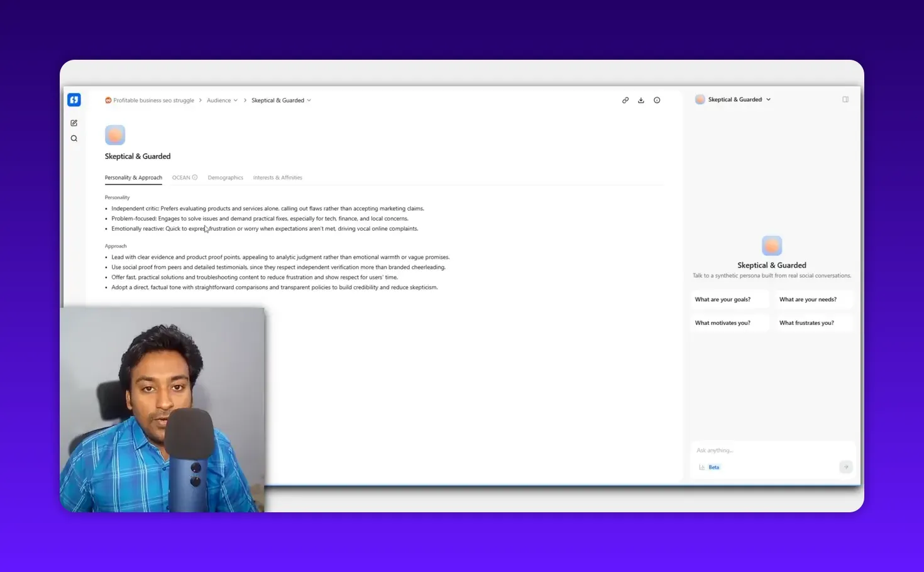Viewport: 924px width, 572px height.
Task: Click the app logo in the top-left sidebar
Action: pyautogui.click(x=74, y=99)
